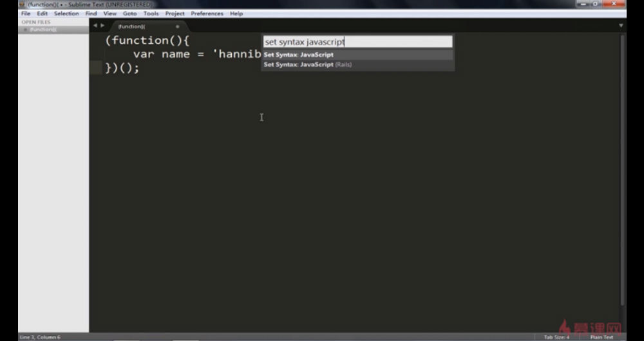The width and height of the screenshot is (644, 341).
Task: Open the Goto menu
Action: point(129,14)
